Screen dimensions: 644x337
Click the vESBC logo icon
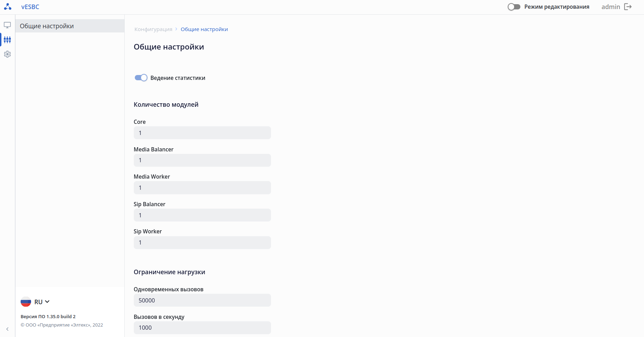[x=8, y=7]
